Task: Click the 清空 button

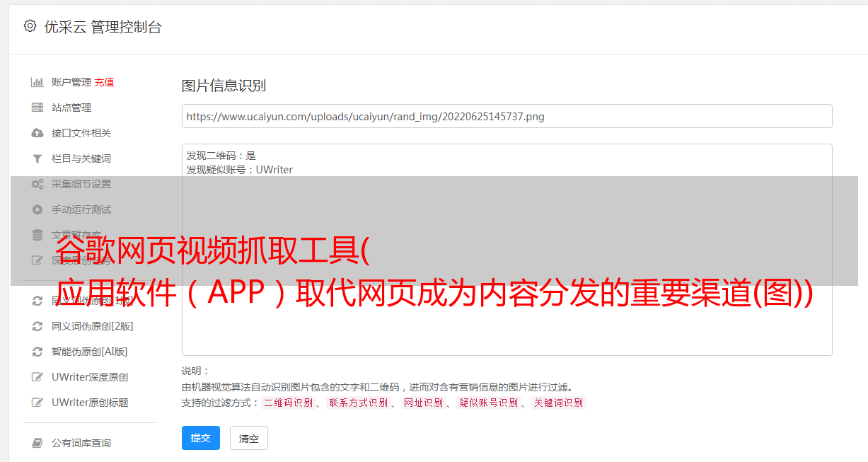Action: point(249,438)
